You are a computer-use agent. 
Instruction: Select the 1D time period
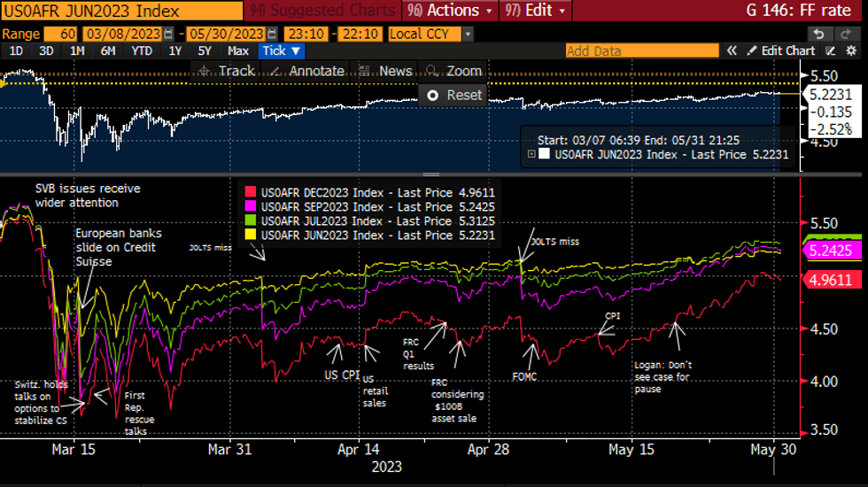16,50
